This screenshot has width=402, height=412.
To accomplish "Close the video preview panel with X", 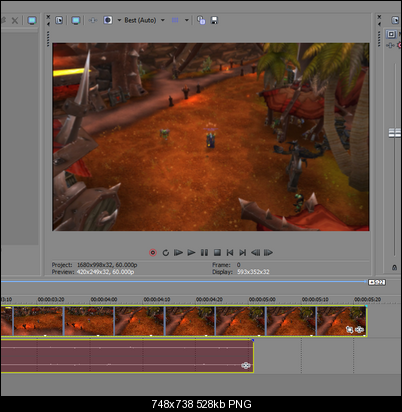I will [48, 16].
